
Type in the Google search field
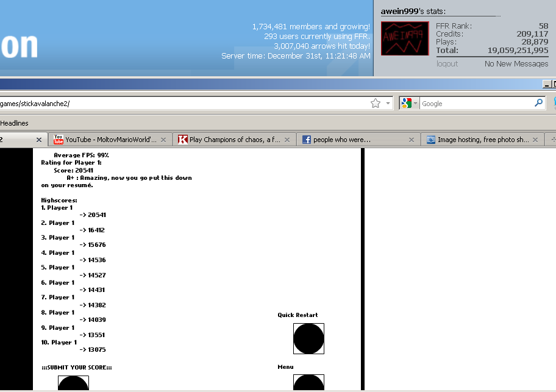tap(476, 104)
